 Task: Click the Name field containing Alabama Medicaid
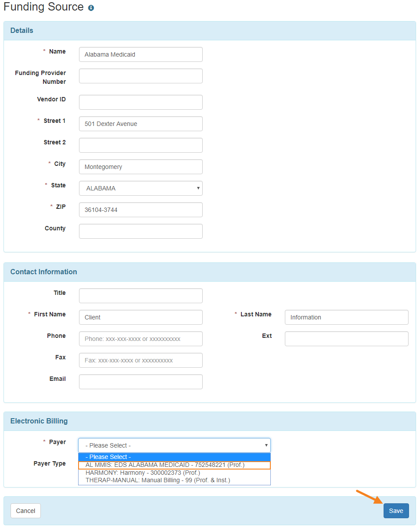pos(140,54)
